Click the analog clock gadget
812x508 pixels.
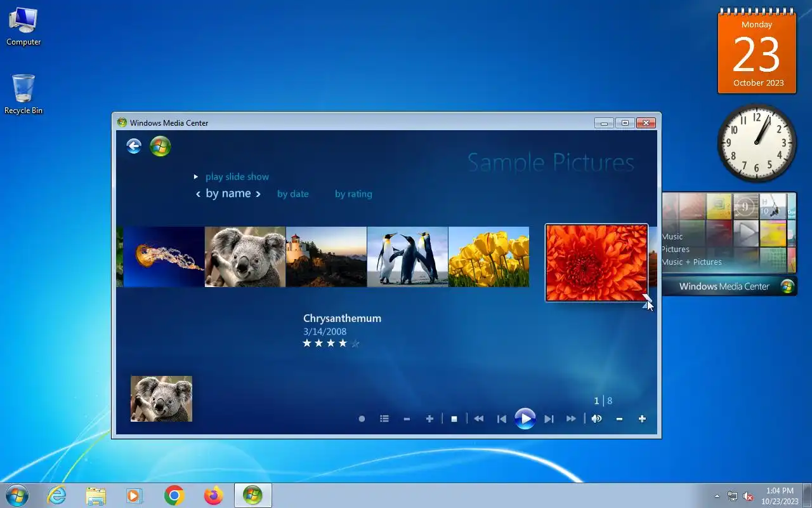[x=756, y=143]
